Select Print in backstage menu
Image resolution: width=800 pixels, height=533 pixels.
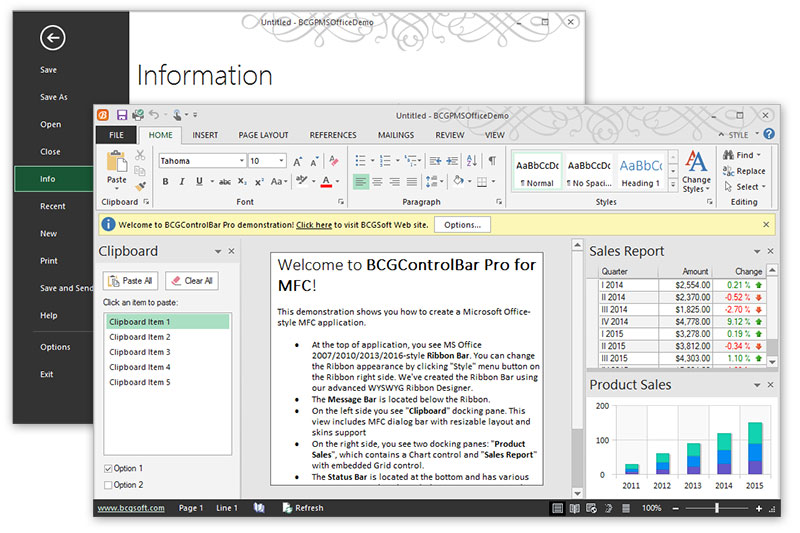pyautogui.click(x=49, y=261)
